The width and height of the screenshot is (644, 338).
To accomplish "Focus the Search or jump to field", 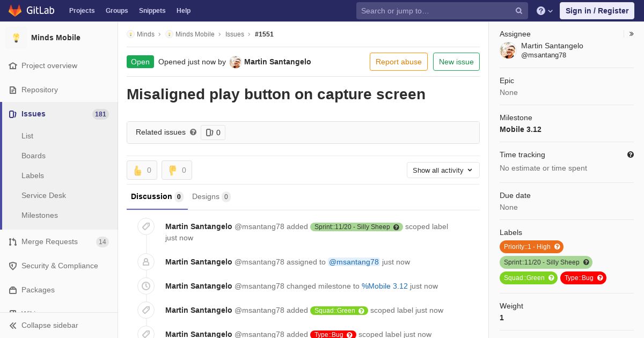I will [442, 11].
